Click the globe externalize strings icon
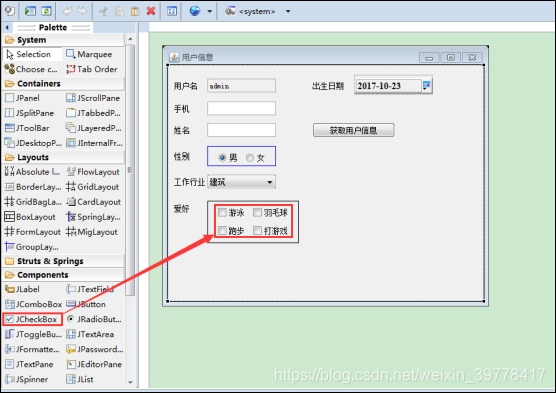Screen dimensions: 556x394 (x=195, y=11)
